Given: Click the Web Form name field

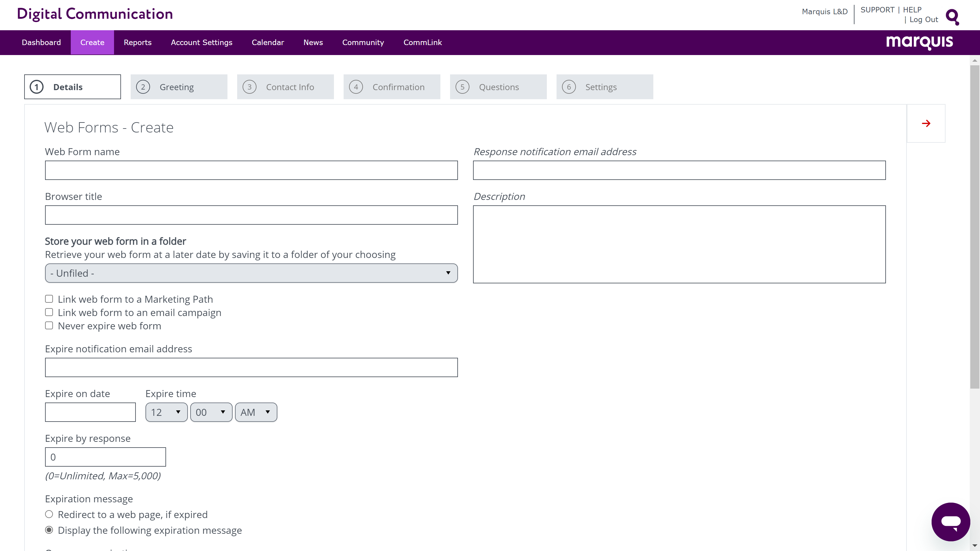Looking at the screenshot, I should pos(251,170).
